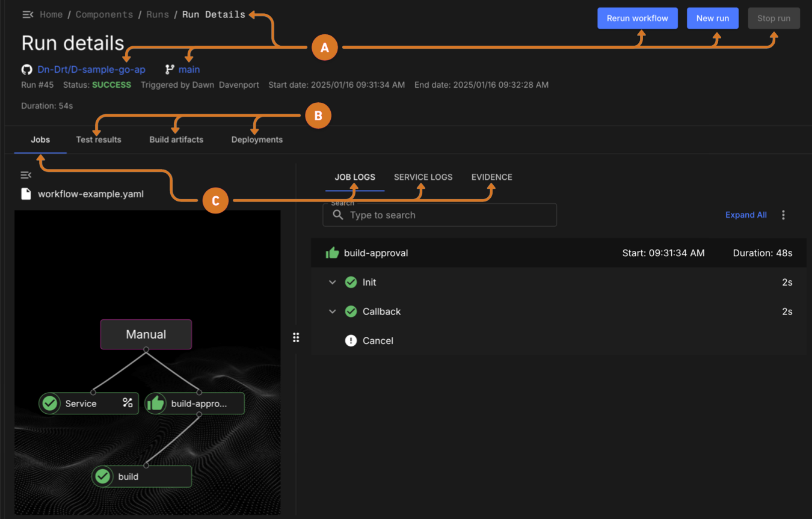Click the GitHub icon next to repository name
This screenshot has height=519, width=812.
[x=26, y=70]
